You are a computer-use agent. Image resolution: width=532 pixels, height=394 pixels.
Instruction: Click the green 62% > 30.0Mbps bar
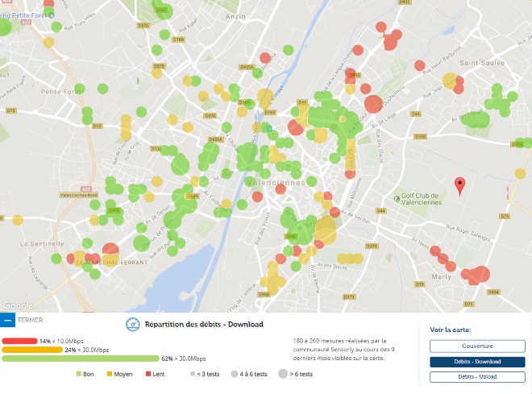pos(81,359)
